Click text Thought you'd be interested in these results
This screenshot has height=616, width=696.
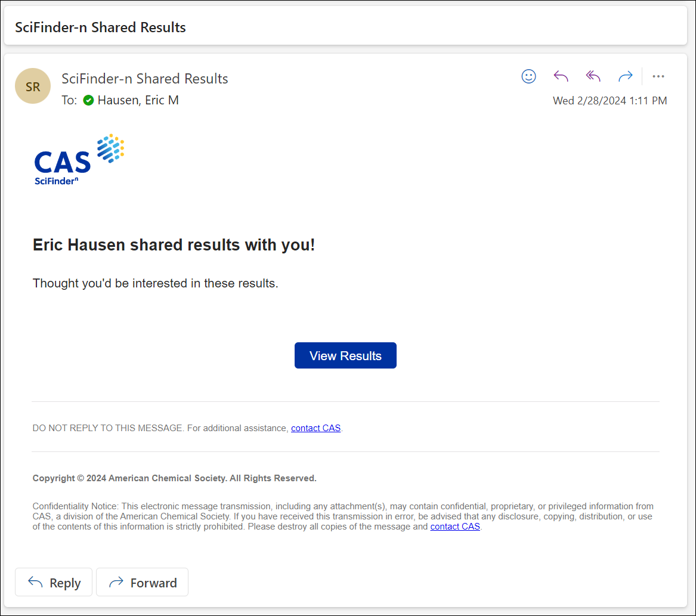155,283
